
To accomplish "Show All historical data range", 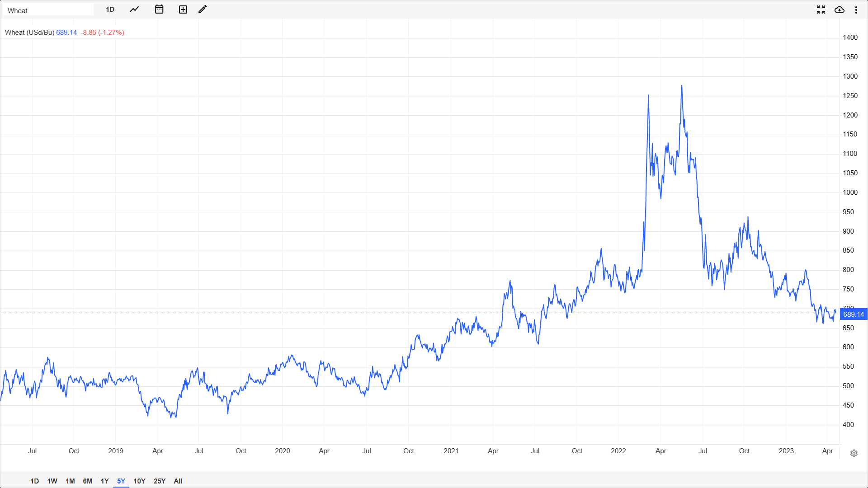I will (x=178, y=481).
